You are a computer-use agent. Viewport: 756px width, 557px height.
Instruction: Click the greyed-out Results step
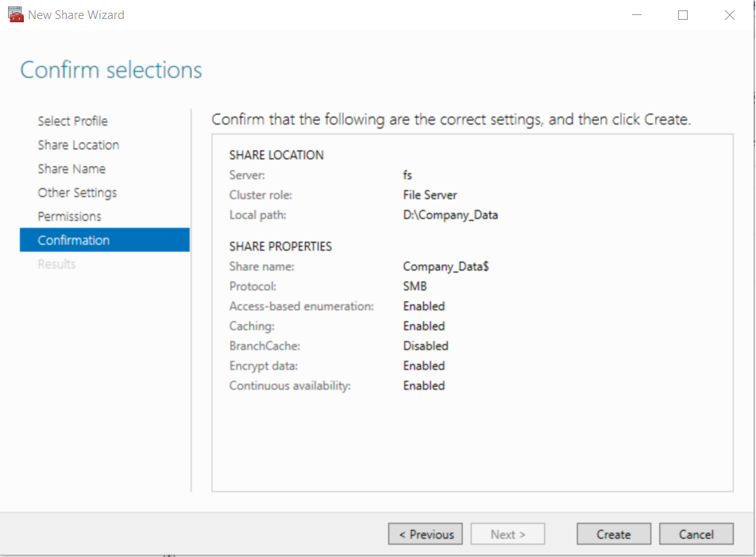[x=57, y=265]
